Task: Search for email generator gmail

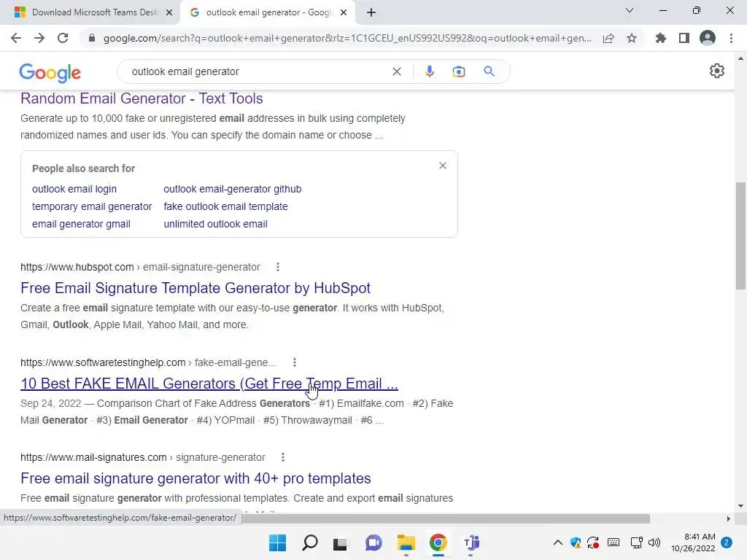Action: (x=81, y=224)
